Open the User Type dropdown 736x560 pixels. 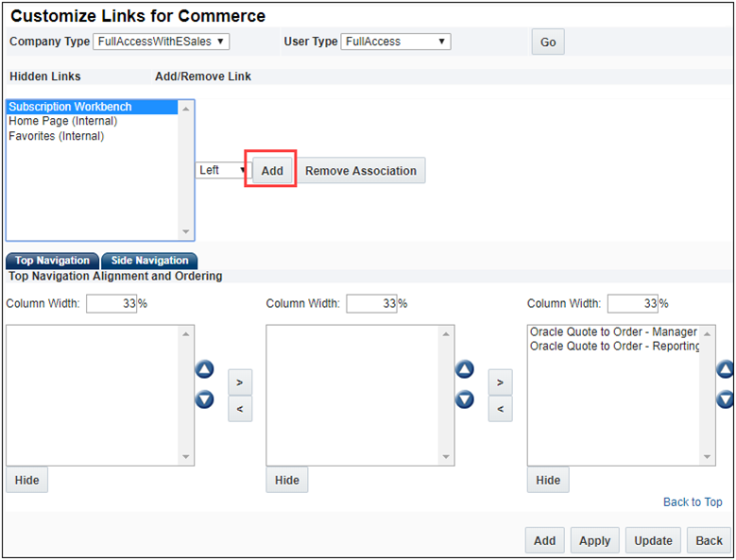[x=396, y=42]
